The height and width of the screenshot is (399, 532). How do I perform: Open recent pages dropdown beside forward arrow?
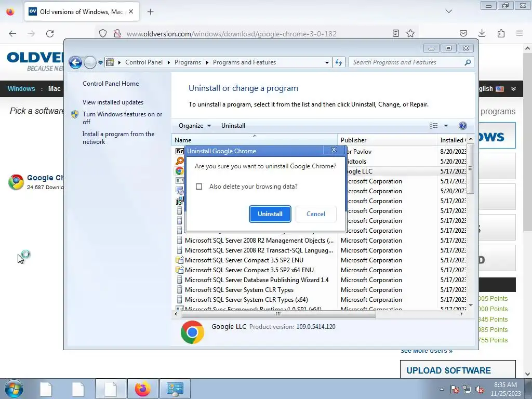[100, 62]
